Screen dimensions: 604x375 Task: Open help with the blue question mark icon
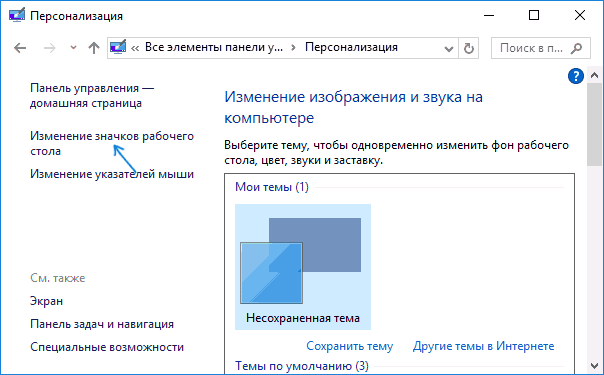pos(576,76)
